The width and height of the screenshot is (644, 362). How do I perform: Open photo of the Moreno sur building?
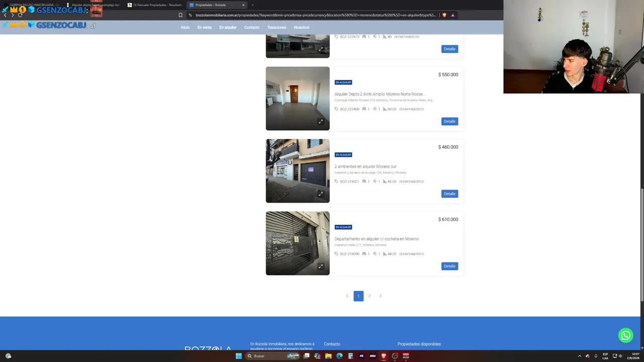pos(298,171)
